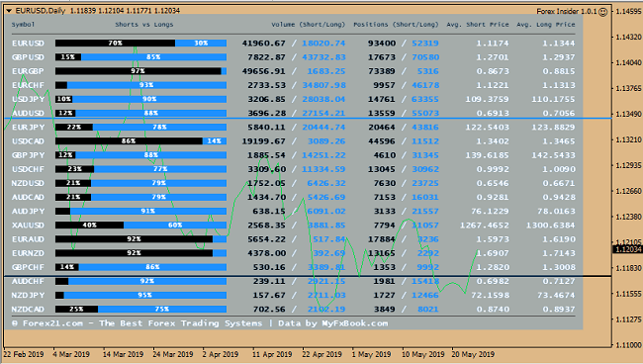The height and width of the screenshot is (364, 643).
Task: Select the NZDUSD symbol label
Action: pyautogui.click(x=28, y=183)
